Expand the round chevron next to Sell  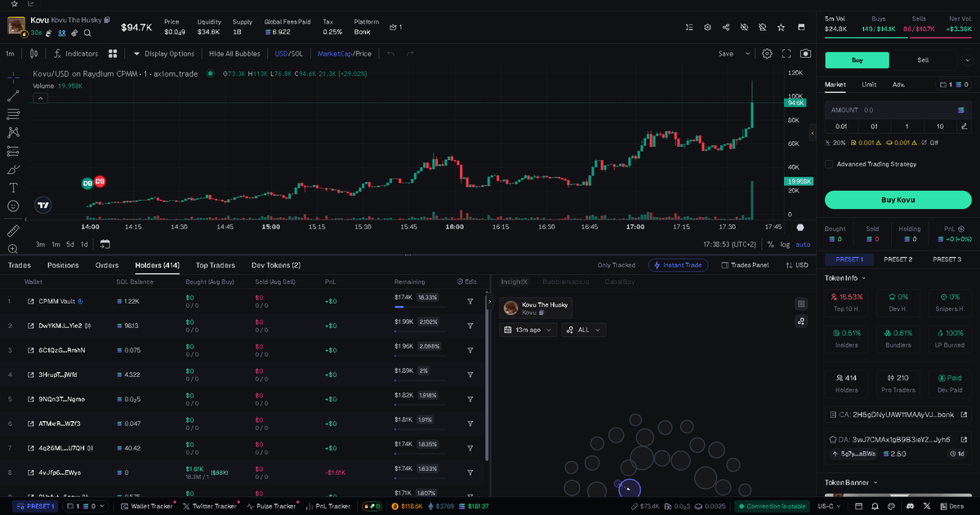pyautogui.click(x=966, y=60)
